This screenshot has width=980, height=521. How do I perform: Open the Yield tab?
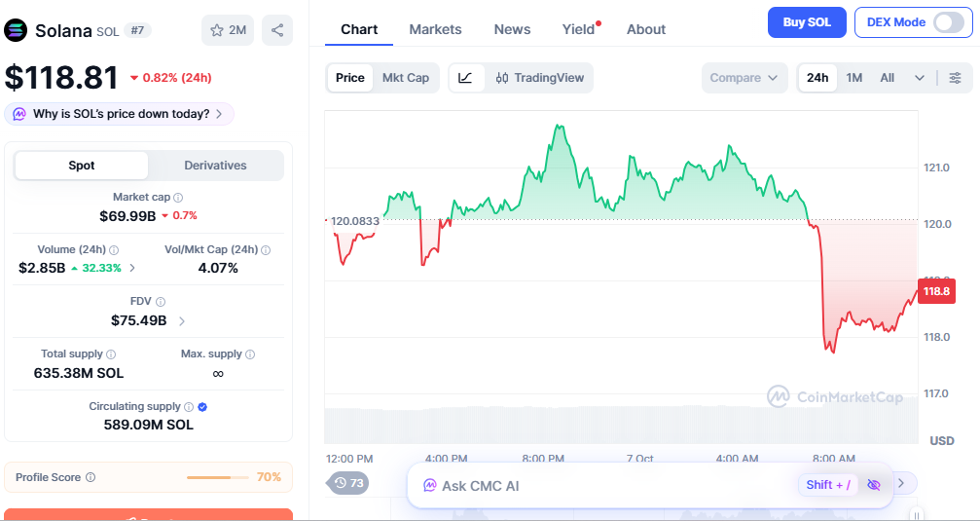point(579,29)
